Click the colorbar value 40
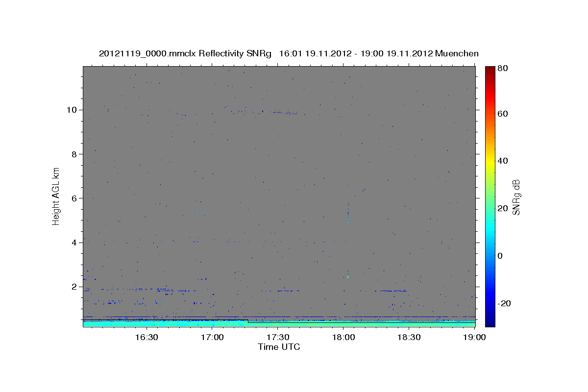588x392 pixels. click(x=502, y=161)
